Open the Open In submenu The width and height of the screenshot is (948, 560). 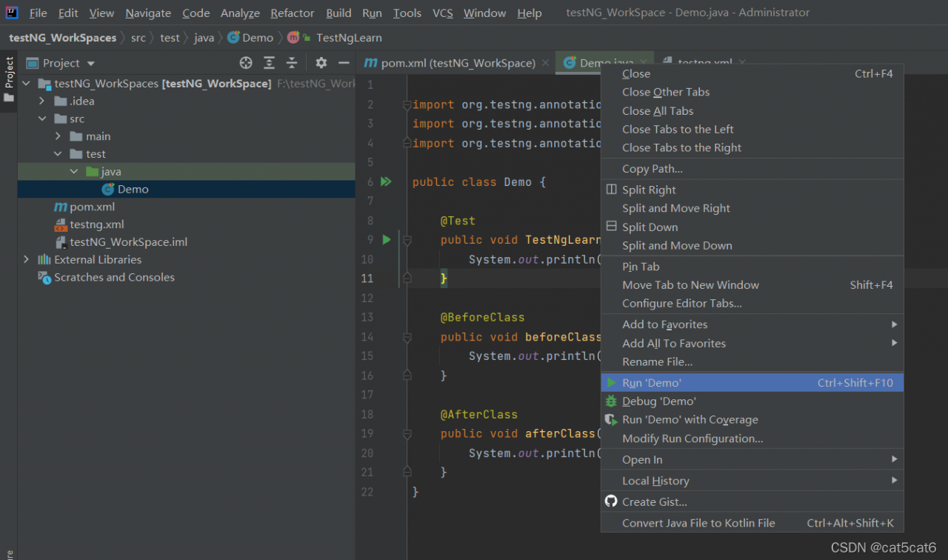pyautogui.click(x=752, y=459)
